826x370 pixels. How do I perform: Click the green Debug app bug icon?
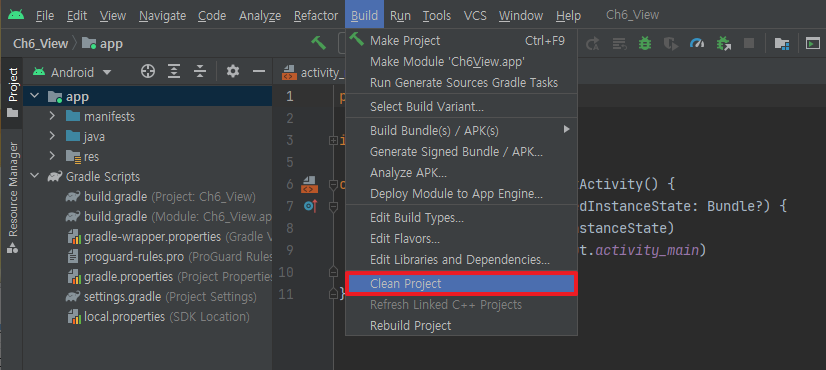[644, 43]
